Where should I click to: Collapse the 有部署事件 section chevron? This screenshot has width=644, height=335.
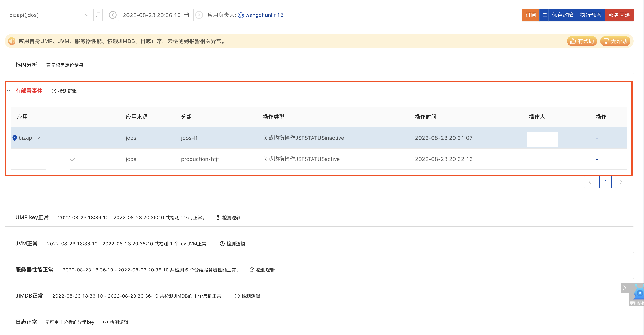[9, 91]
